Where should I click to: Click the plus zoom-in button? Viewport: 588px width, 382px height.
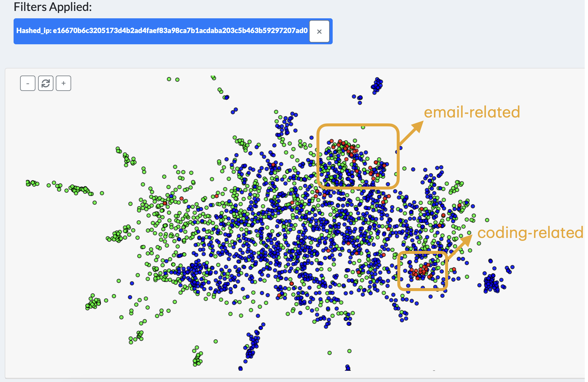click(x=63, y=83)
